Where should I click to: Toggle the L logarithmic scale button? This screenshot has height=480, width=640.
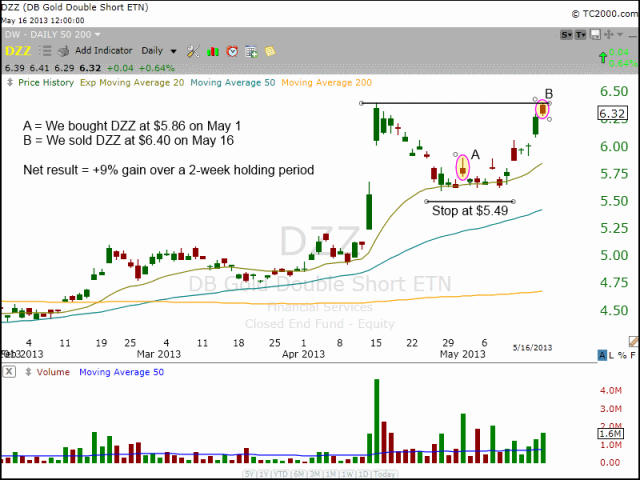(611, 356)
